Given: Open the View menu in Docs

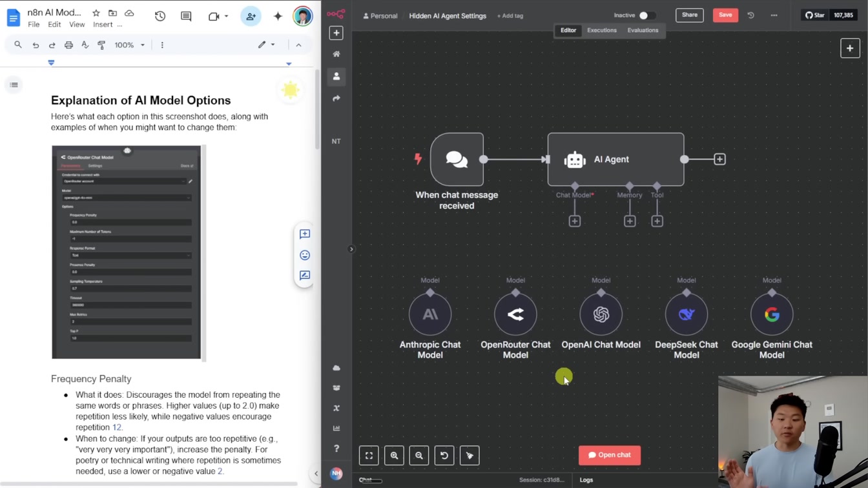Looking at the screenshot, I should coord(77,25).
